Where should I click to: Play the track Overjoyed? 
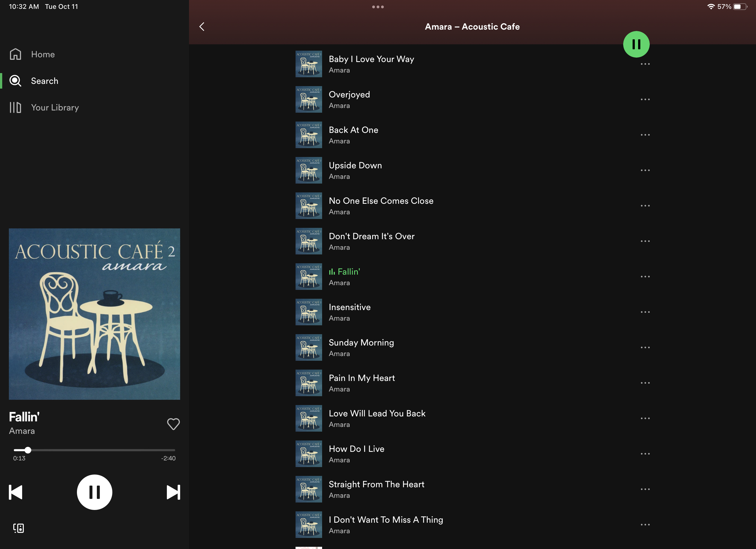[472, 99]
